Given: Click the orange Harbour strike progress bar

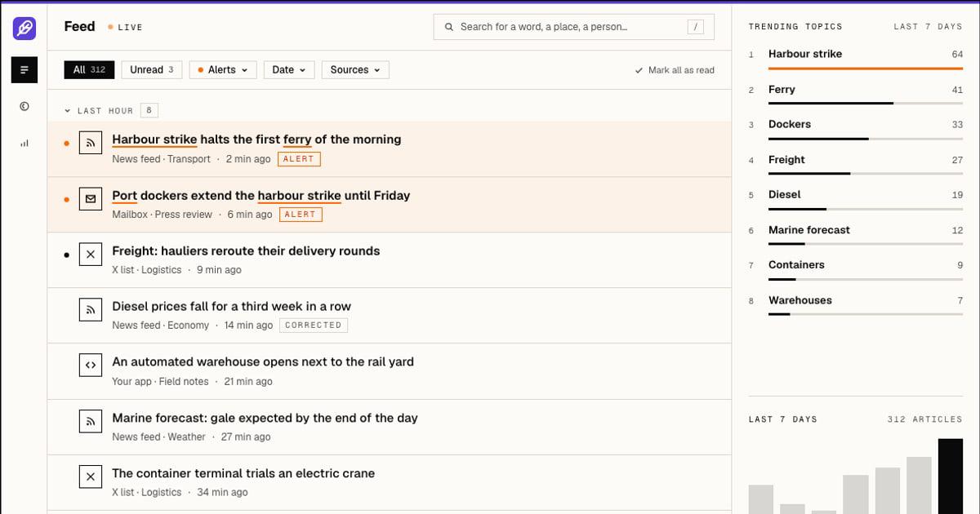Looking at the screenshot, I should point(866,69).
